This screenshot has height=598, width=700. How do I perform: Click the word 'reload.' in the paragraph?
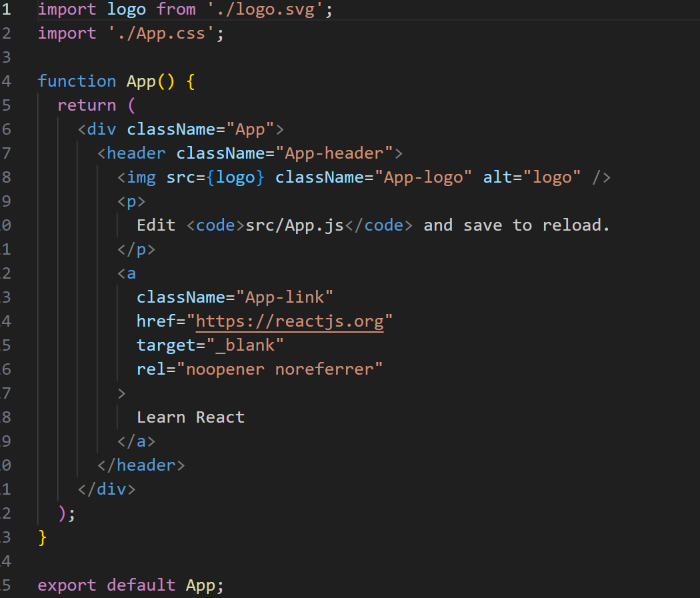[x=576, y=225]
